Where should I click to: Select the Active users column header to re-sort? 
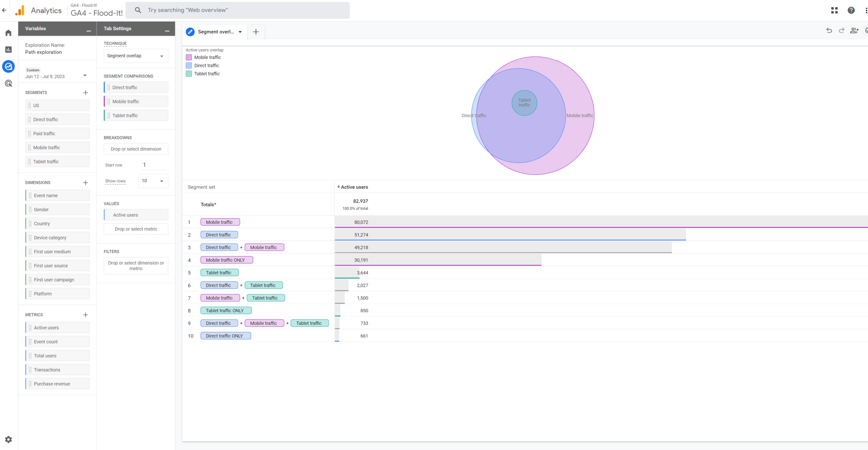click(x=355, y=187)
